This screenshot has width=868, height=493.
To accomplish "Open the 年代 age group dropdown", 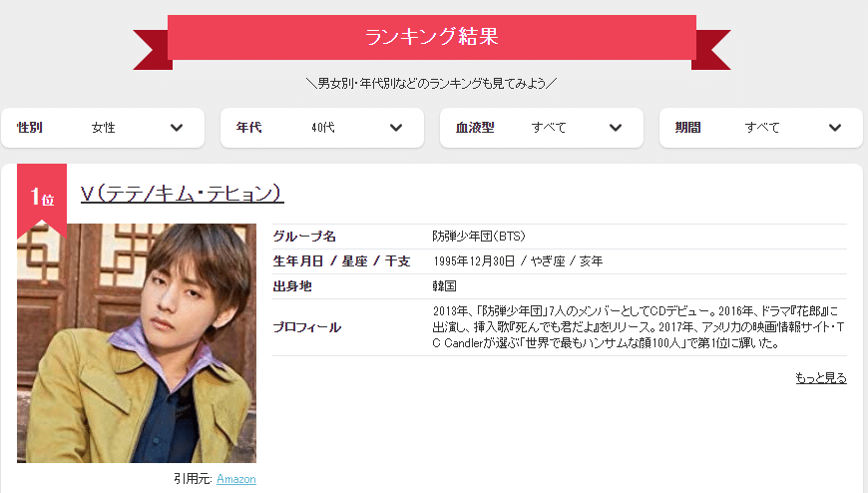I will (322, 128).
